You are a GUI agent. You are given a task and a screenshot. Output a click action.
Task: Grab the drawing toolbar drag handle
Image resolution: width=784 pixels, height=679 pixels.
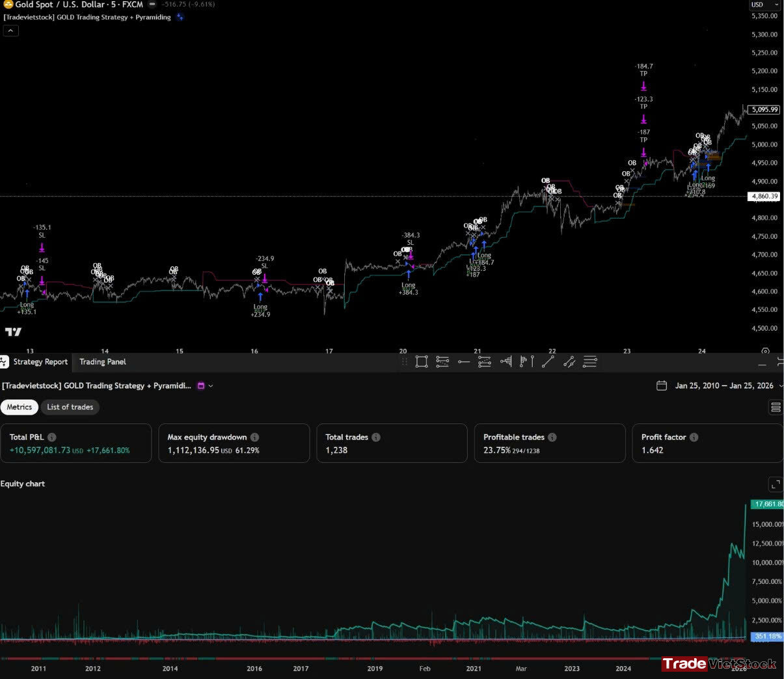pos(405,362)
